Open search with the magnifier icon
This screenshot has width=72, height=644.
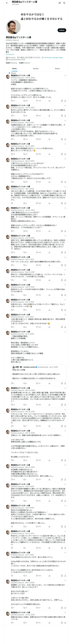pyautogui.click(x=64, y=3)
